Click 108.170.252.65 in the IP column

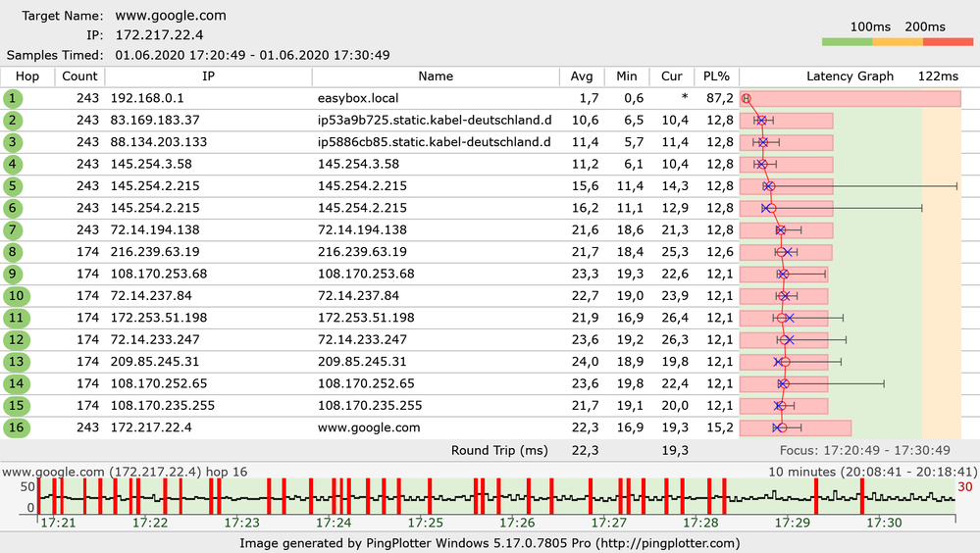point(159,383)
